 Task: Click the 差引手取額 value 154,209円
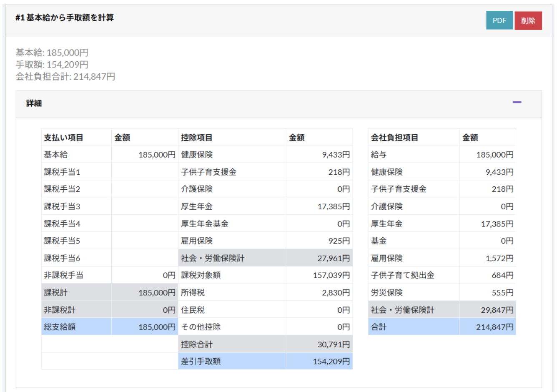[x=331, y=362]
